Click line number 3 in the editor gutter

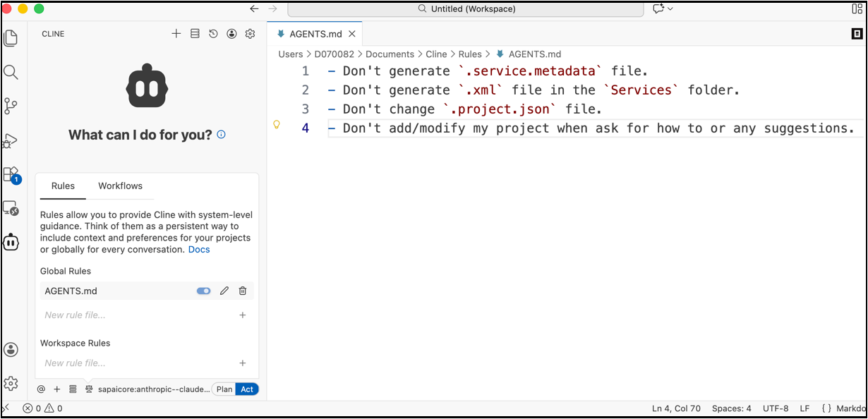click(x=306, y=109)
